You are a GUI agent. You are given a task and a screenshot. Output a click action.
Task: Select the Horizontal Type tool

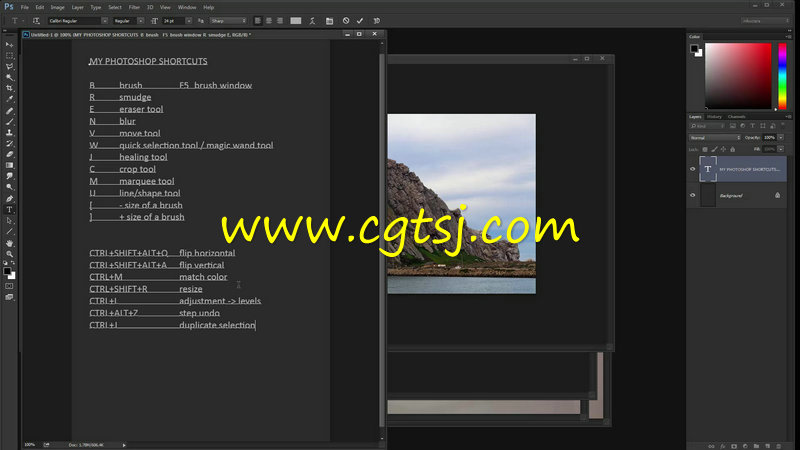9,210
